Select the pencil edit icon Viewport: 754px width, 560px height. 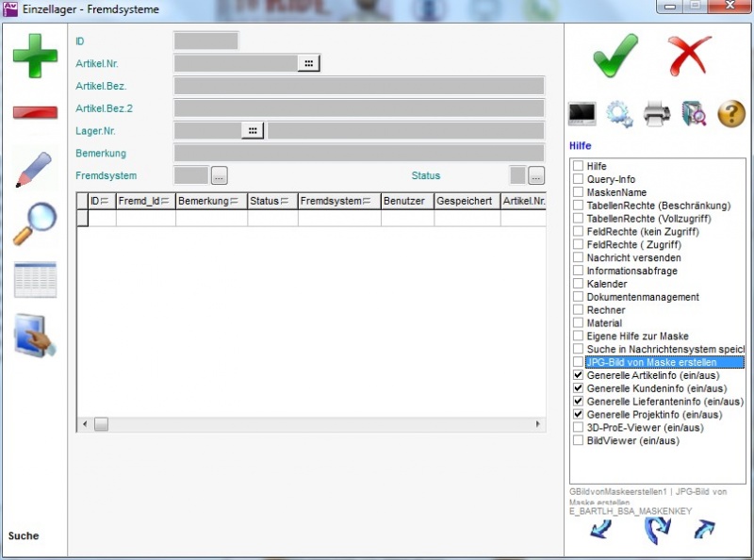coord(35,169)
